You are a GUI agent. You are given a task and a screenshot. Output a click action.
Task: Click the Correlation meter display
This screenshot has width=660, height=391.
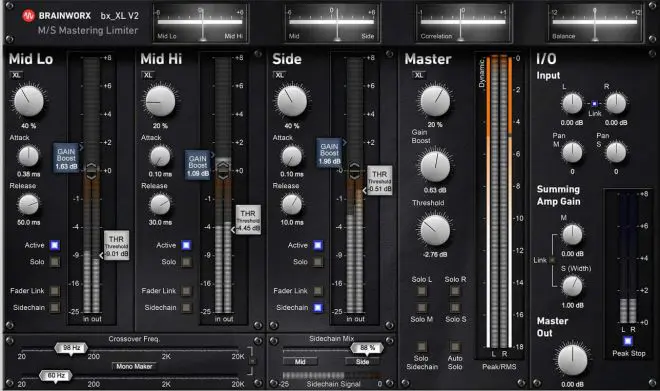click(x=463, y=24)
